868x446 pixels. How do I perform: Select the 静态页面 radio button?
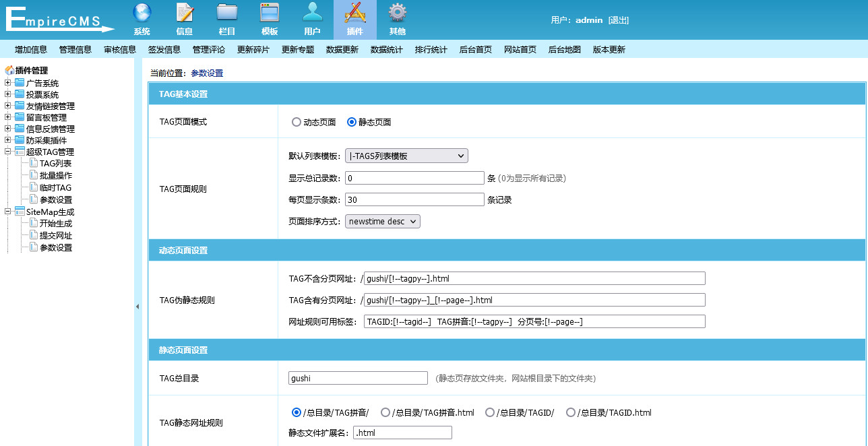351,123
